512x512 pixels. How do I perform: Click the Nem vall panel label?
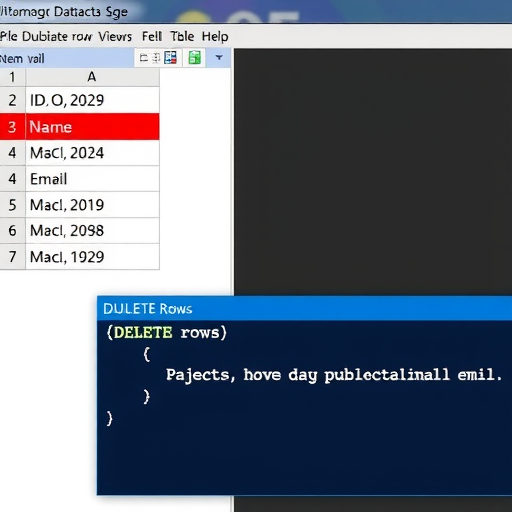coord(22,59)
